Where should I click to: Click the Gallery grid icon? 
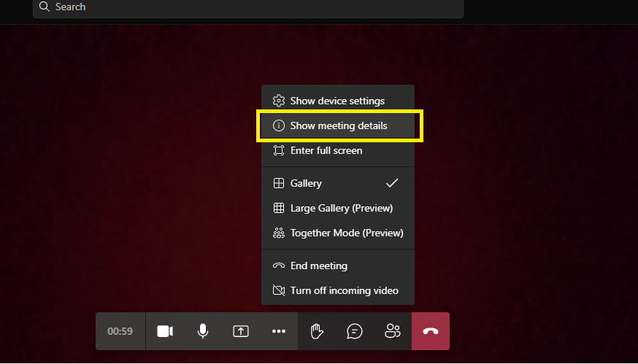click(279, 183)
